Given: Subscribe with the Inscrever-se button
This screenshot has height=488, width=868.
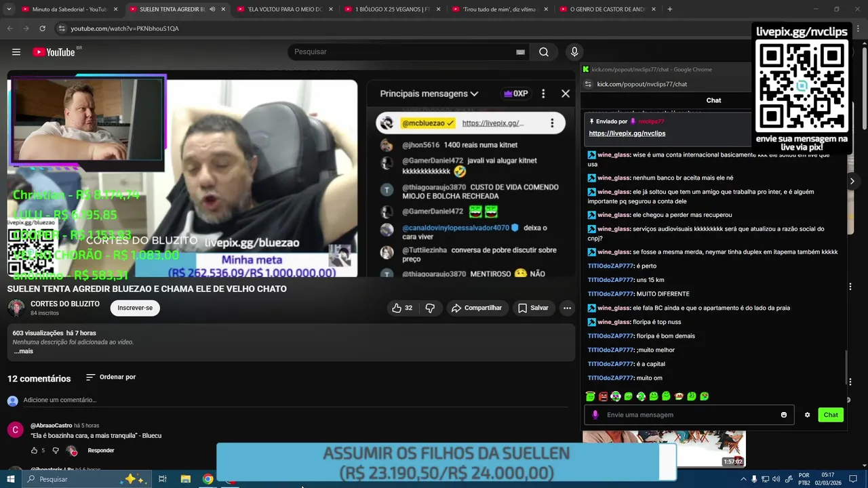Looking at the screenshot, I should (135, 308).
